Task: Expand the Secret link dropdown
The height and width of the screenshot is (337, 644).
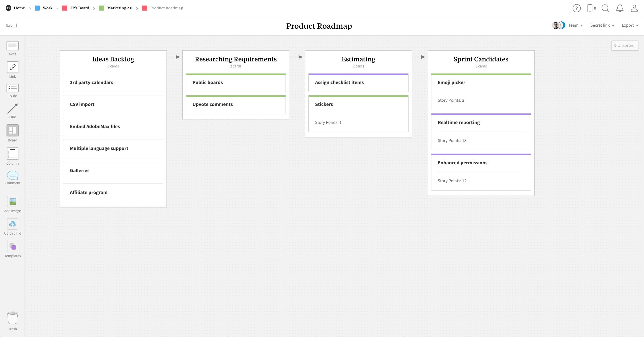Action: pyautogui.click(x=602, y=25)
